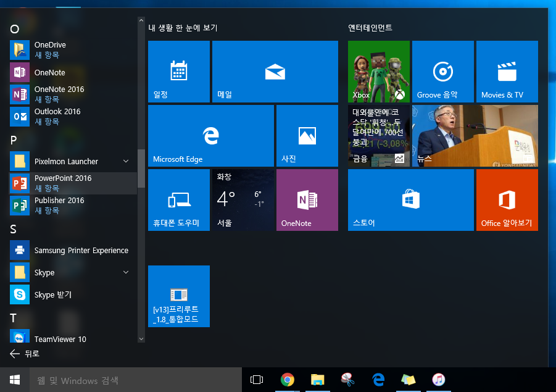The height and width of the screenshot is (392, 556).
Task: Open the Groove 음악 tile
Action: [x=443, y=72]
